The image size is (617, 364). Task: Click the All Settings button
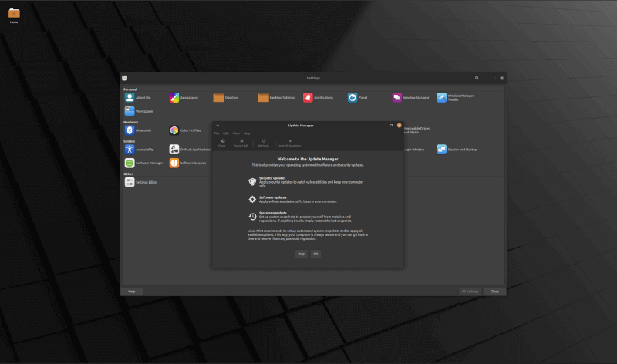(470, 292)
